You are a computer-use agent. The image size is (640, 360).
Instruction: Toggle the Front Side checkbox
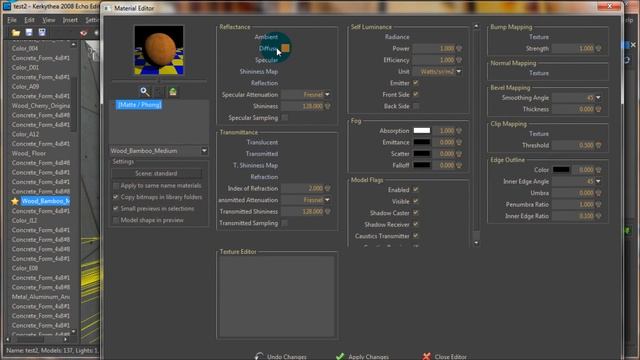pyautogui.click(x=416, y=94)
